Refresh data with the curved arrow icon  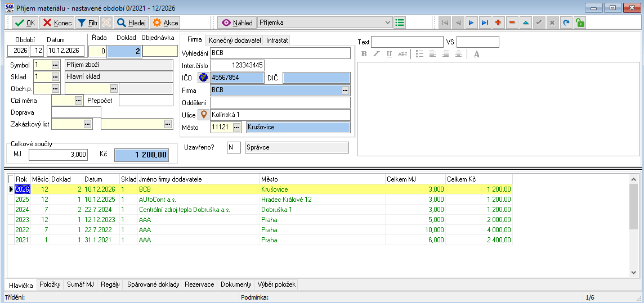[566, 22]
